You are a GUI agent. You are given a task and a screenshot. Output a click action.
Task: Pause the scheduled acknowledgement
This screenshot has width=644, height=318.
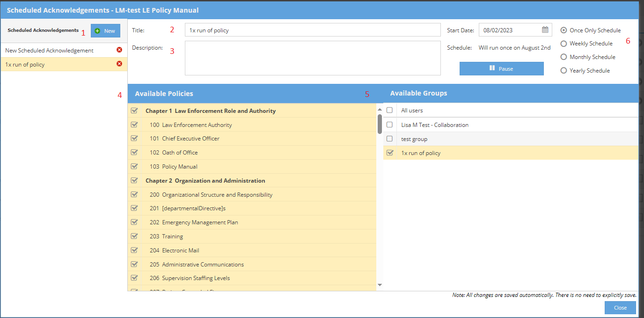tap(501, 68)
